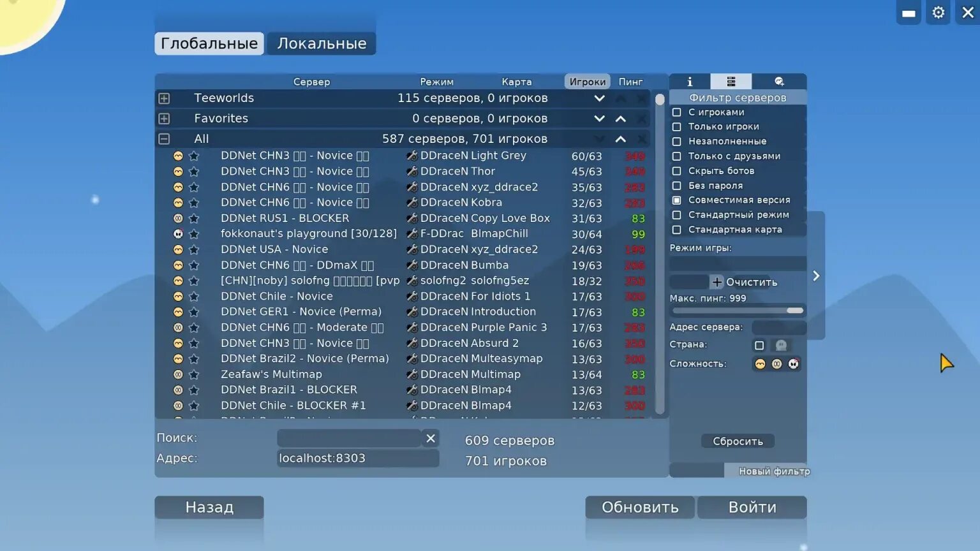Move Favorites group up with chevron
The width and height of the screenshot is (980, 551).
[x=620, y=119]
